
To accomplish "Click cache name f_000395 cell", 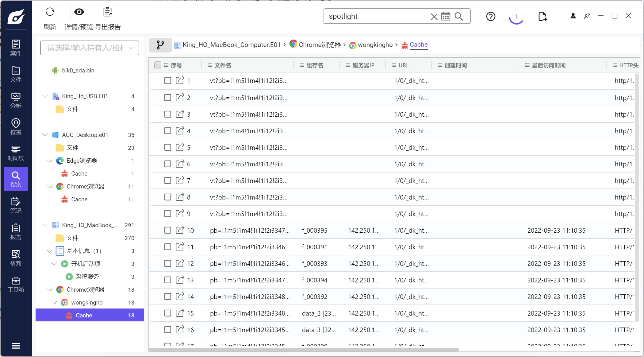I will (314, 230).
